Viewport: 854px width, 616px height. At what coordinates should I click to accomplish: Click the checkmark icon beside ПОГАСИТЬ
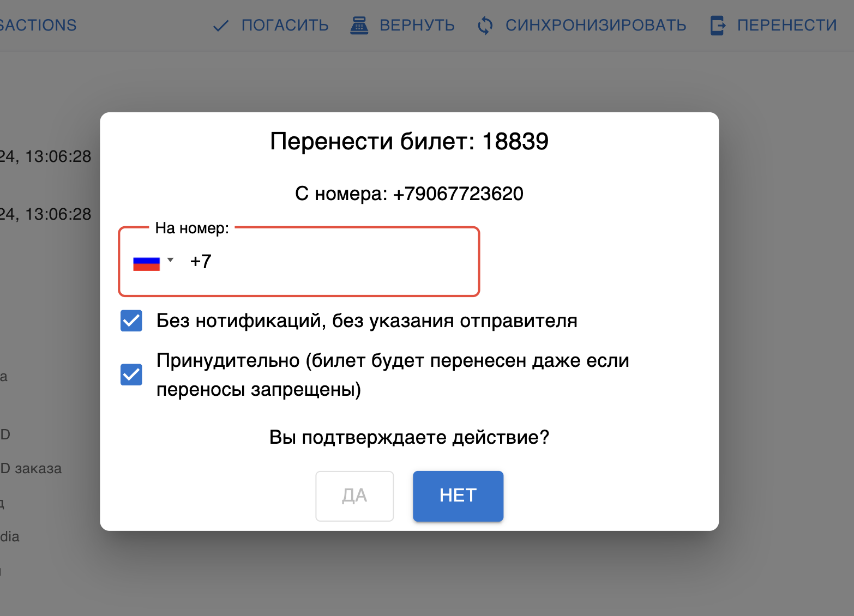point(220,26)
